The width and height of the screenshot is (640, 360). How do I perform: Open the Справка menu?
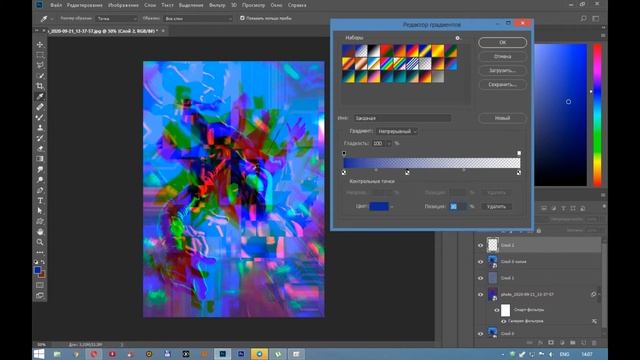click(x=297, y=5)
